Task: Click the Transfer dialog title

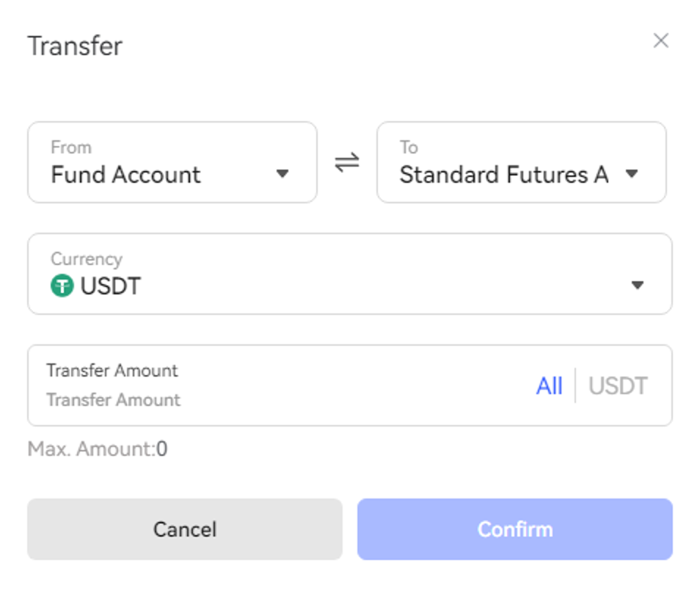Action: tap(75, 46)
